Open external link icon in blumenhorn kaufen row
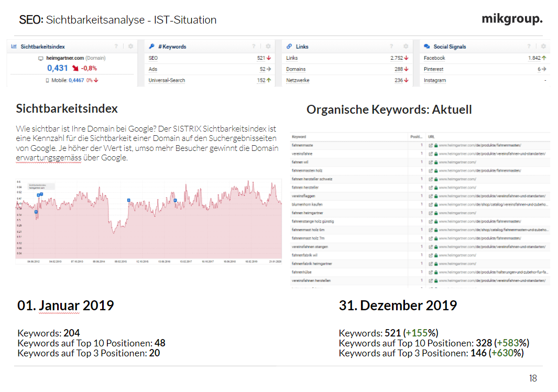Screen dimensions: 558x392 coord(431,205)
